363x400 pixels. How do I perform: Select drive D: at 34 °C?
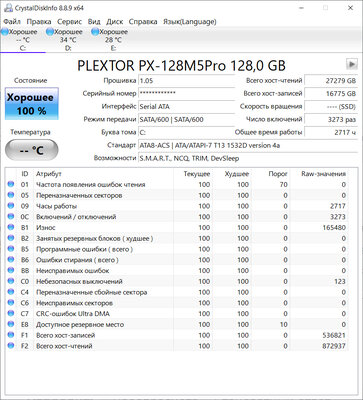tap(68, 40)
